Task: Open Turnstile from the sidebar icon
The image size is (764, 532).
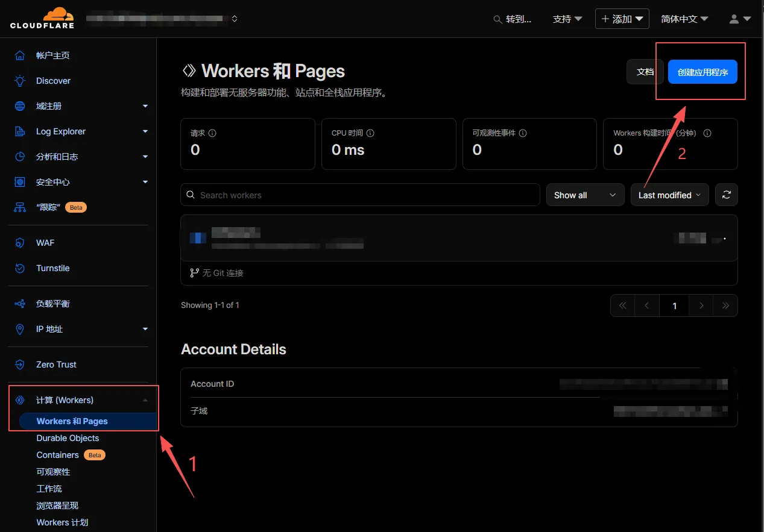Action: coord(20,268)
